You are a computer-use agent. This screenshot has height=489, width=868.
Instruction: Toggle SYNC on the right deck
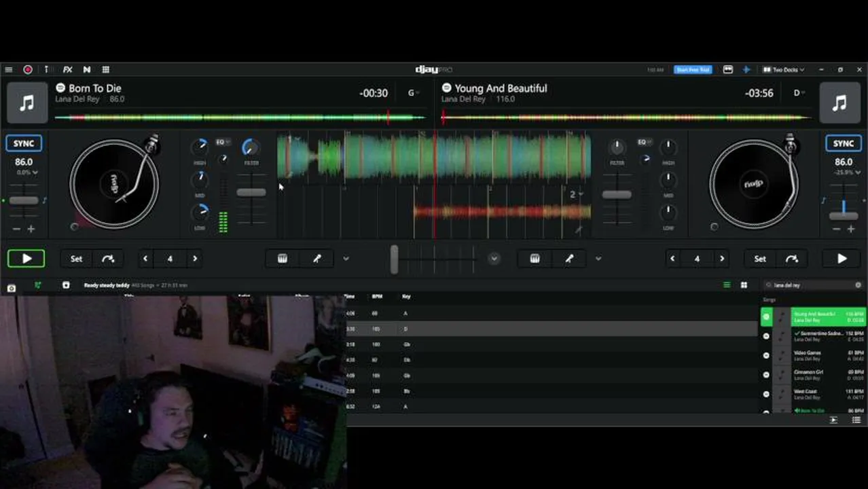844,143
